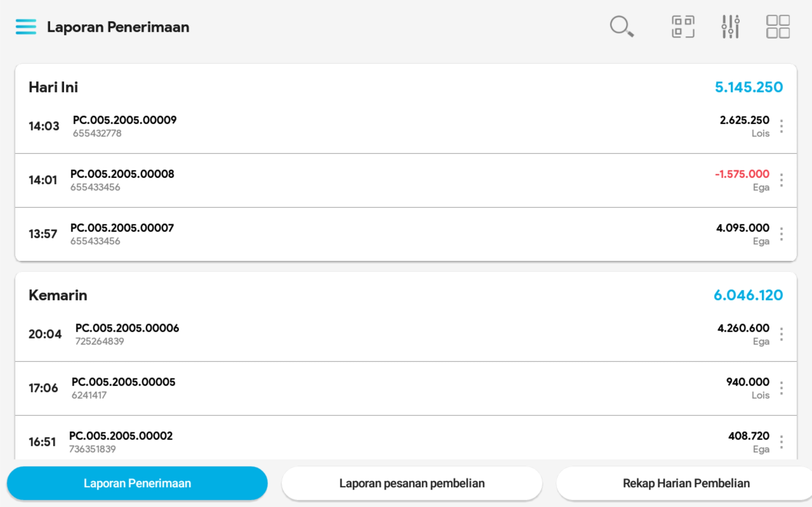Open the QR code scanner icon
Screen dimensions: 812x507
point(683,26)
